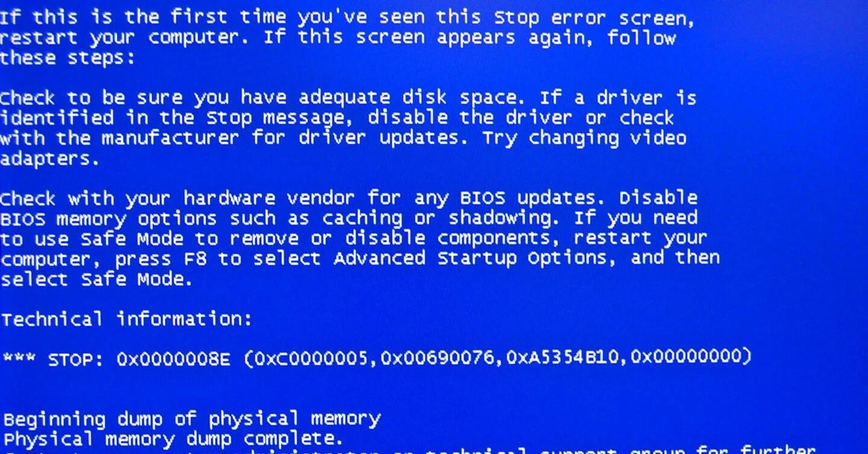This screenshot has height=454, width=868.
Task: Click 'Beginning dump of physical memory' line
Action: [192, 418]
